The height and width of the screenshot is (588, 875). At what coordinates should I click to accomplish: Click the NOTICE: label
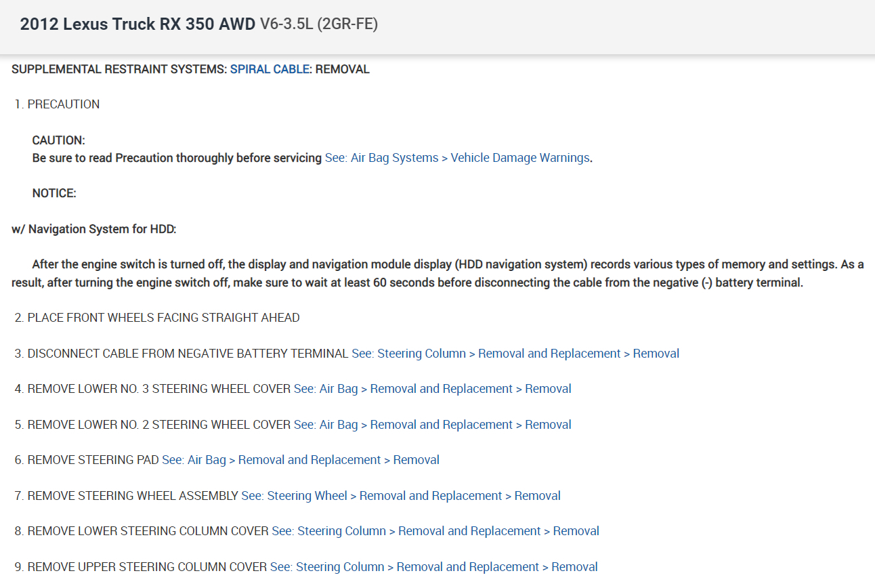click(54, 194)
